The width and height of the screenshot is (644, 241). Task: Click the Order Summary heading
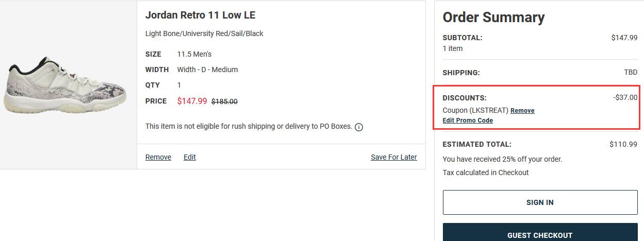pos(493,18)
